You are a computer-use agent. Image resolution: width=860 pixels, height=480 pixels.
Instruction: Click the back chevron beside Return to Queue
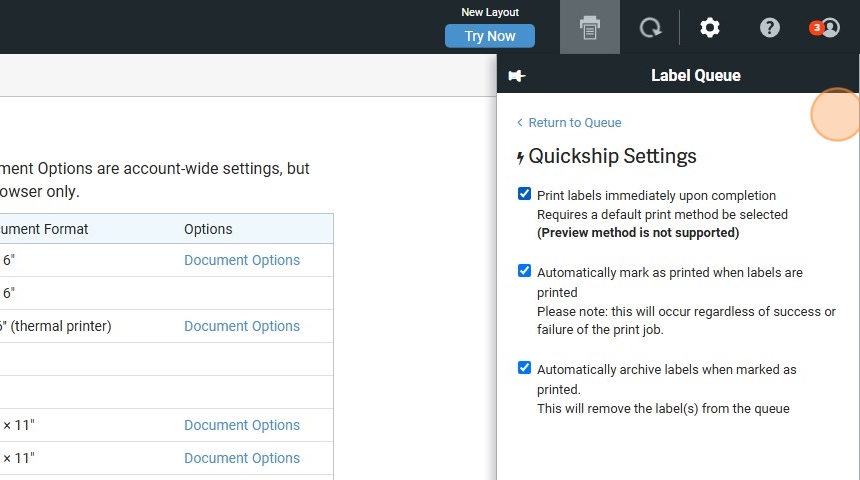pyautogui.click(x=520, y=123)
